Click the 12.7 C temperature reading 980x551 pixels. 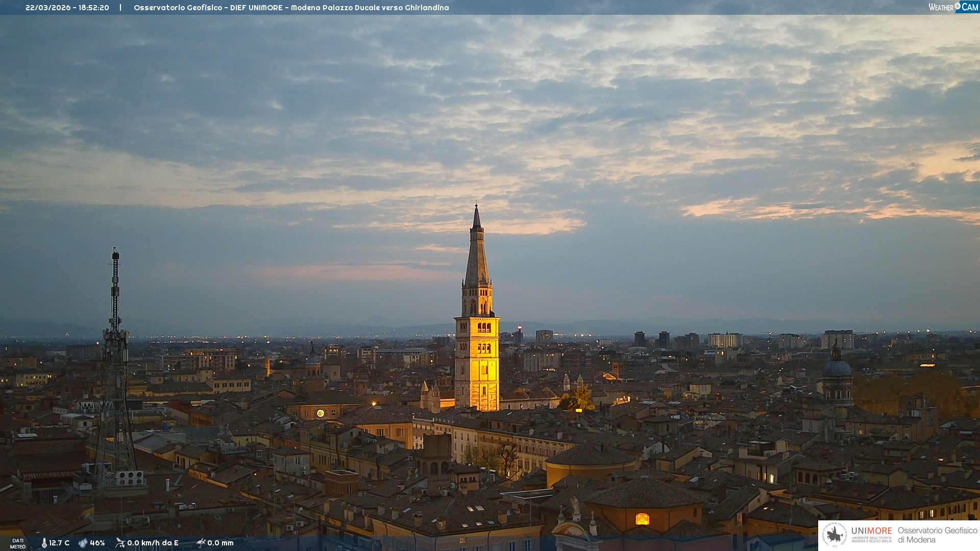click(x=59, y=543)
